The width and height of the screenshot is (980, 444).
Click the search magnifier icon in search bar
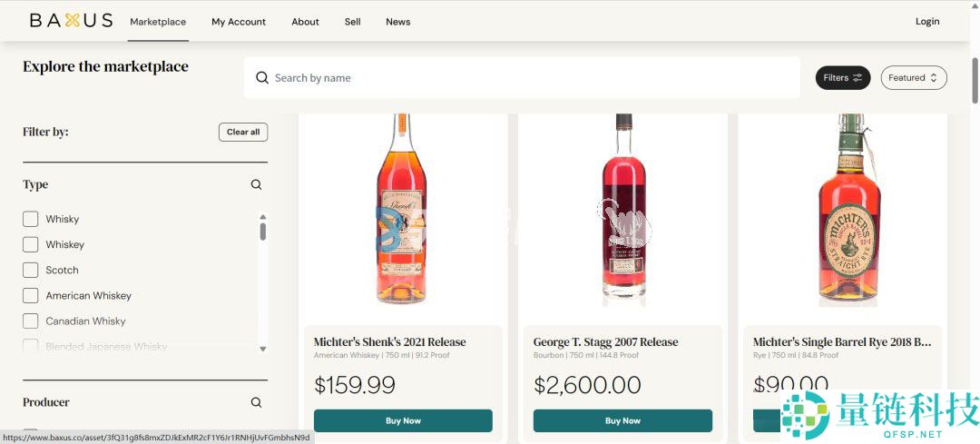261,78
